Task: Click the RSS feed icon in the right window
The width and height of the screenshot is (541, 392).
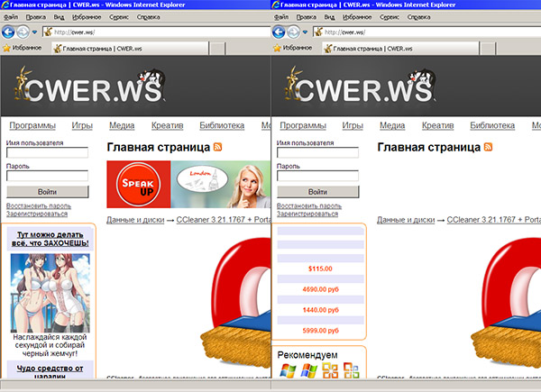Action: 488,147
